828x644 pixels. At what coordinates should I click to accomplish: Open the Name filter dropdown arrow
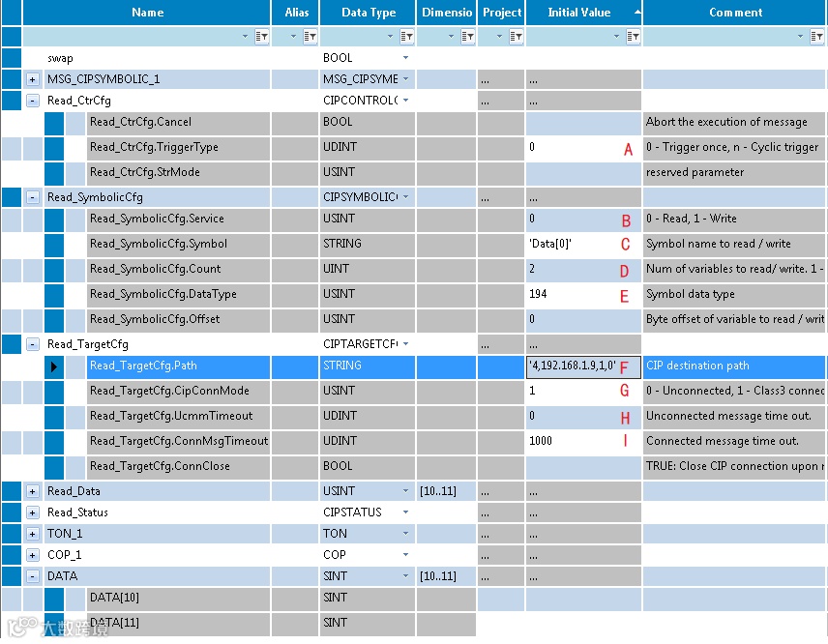point(245,37)
